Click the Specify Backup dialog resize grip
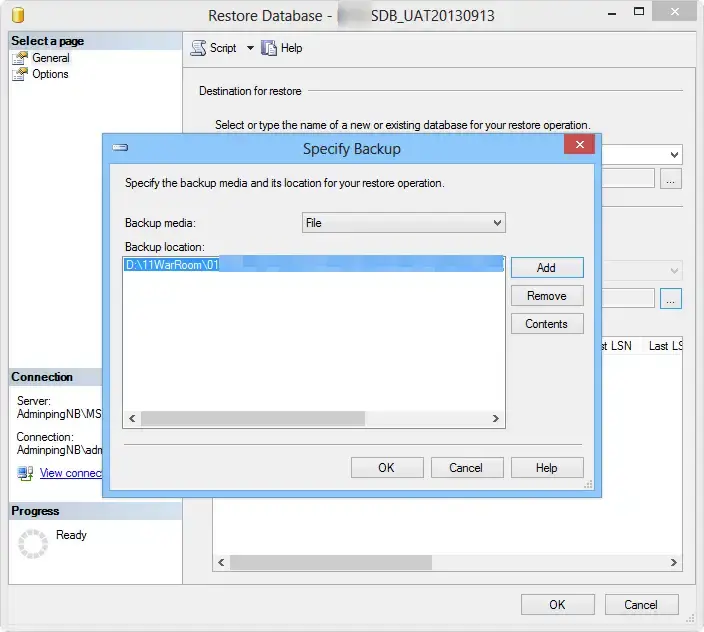 click(x=588, y=484)
